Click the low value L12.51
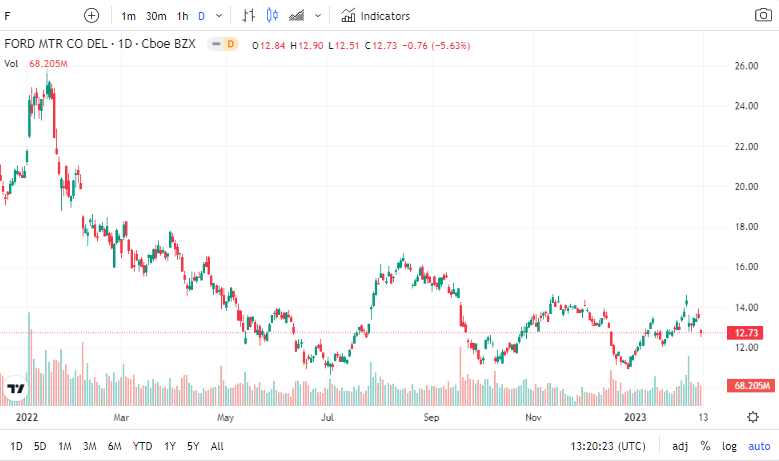 344,46
